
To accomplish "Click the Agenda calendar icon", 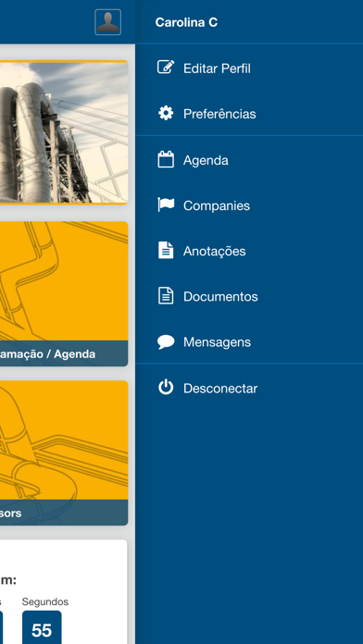I will click(166, 159).
